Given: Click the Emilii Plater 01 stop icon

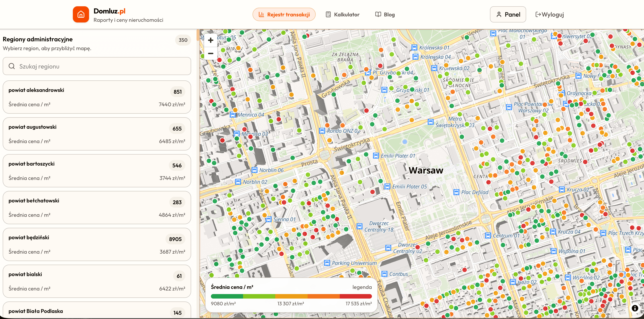Looking at the screenshot, I should (376, 156).
